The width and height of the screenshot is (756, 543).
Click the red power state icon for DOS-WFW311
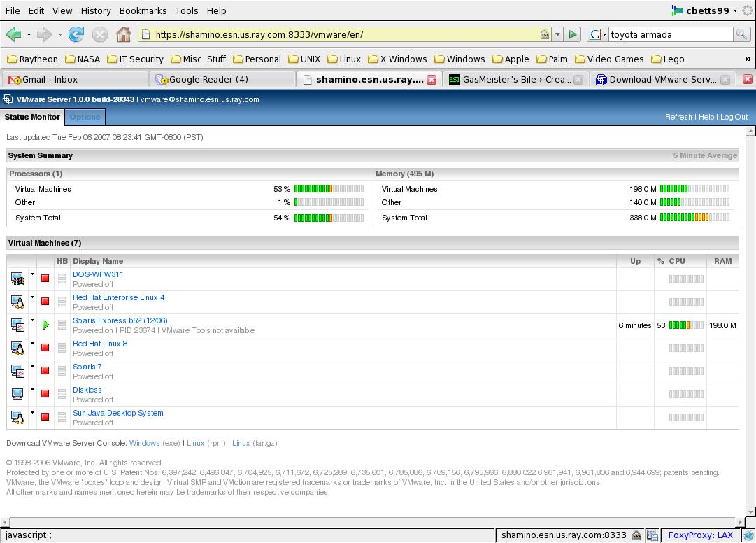[45, 278]
